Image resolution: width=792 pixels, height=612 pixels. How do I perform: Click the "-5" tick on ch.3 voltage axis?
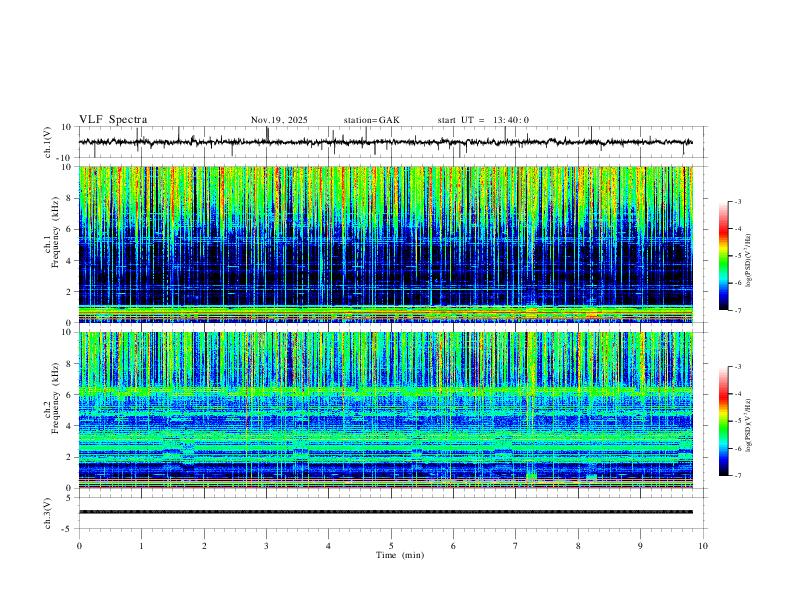click(68, 529)
